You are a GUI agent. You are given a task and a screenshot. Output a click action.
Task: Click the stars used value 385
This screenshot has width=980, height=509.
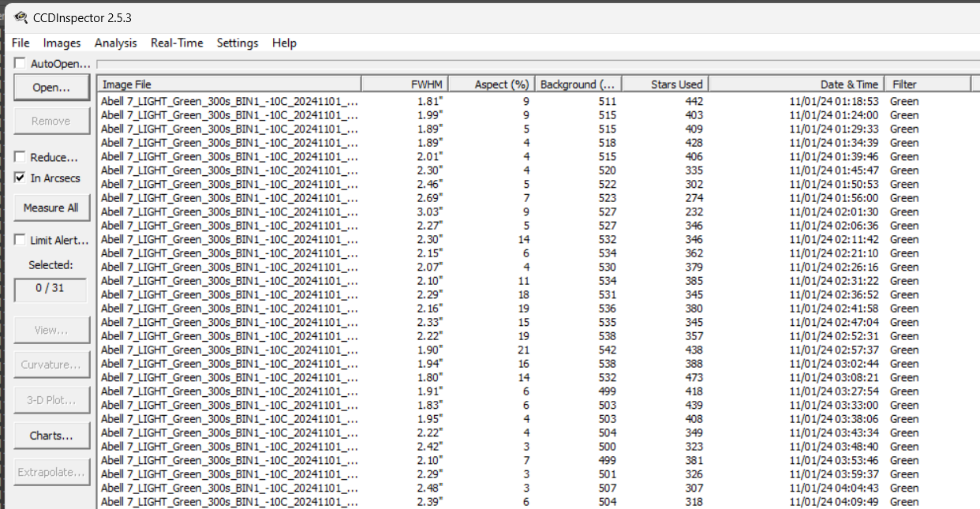(694, 281)
